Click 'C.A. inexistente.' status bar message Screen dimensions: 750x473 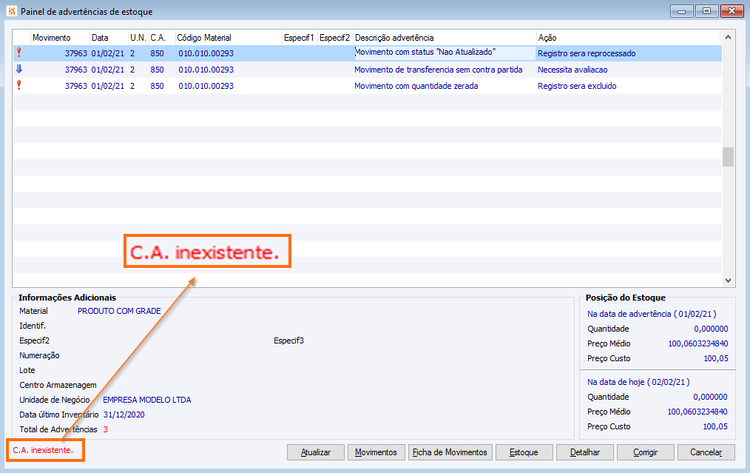point(43,450)
